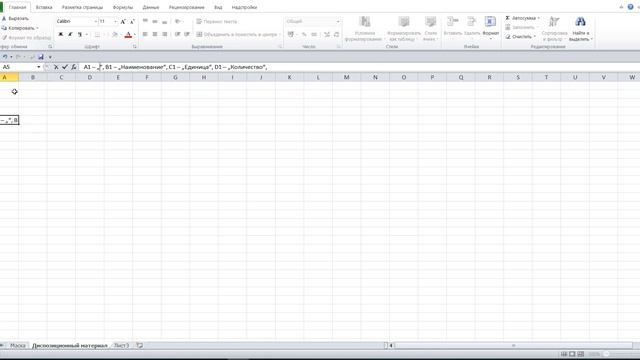Open the Рецензирование ribbon tab
Viewport: 640px width, 360px height.
click(x=187, y=7)
